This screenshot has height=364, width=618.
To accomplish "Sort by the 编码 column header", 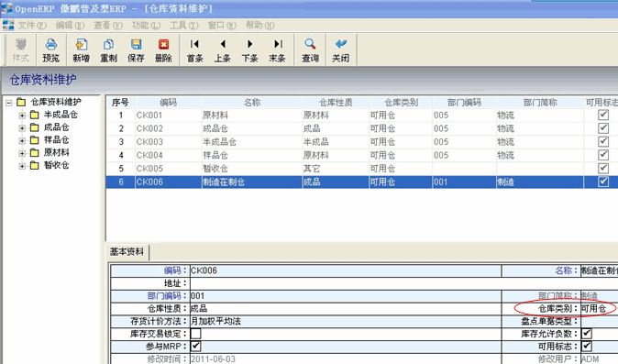I will [x=169, y=103].
